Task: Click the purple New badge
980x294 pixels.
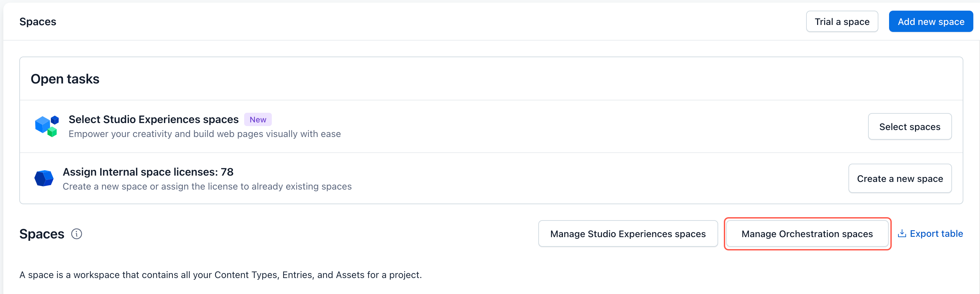Action: pyautogui.click(x=257, y=120)
